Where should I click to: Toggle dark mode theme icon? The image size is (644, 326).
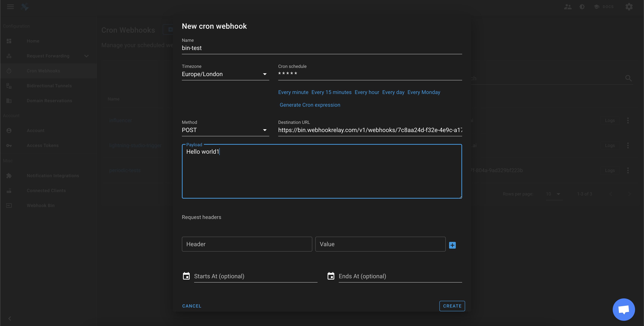tap(582, 7)
